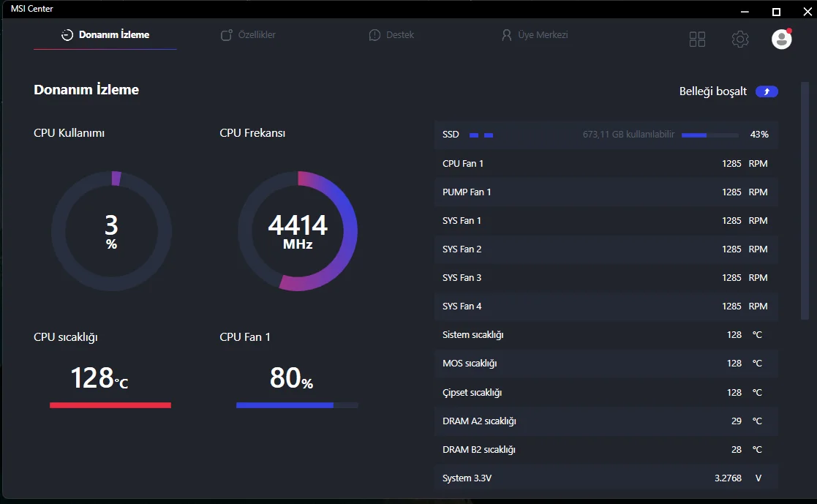Image resolution: width=817 pixels, height=504 pixels.
Task: Go to the Üye Merkezi tab
Action: point(535,35)
